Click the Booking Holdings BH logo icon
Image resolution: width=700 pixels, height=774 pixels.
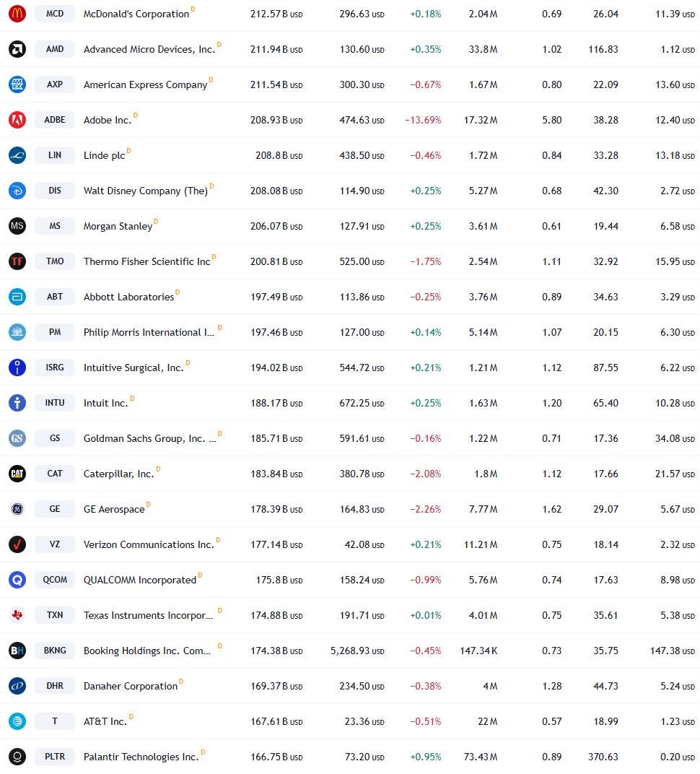click(17, 651)
